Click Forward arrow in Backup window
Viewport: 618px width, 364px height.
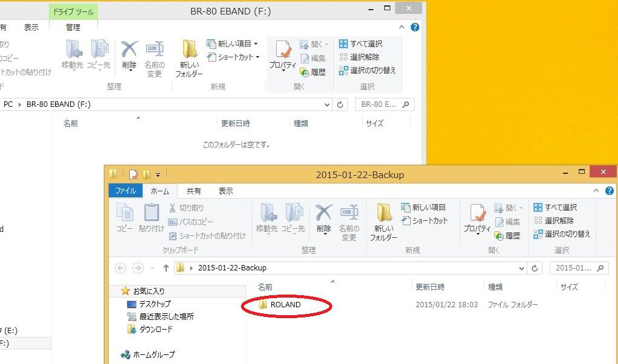click(138, 268)
